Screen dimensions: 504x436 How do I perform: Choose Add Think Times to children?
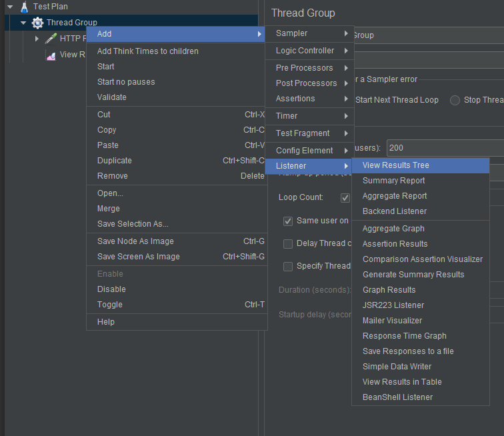click(176, 51)
